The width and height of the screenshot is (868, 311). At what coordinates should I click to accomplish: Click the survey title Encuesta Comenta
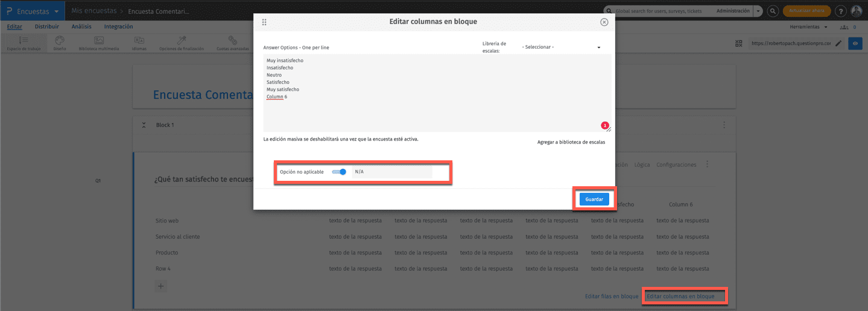click(x=203, y=95)
